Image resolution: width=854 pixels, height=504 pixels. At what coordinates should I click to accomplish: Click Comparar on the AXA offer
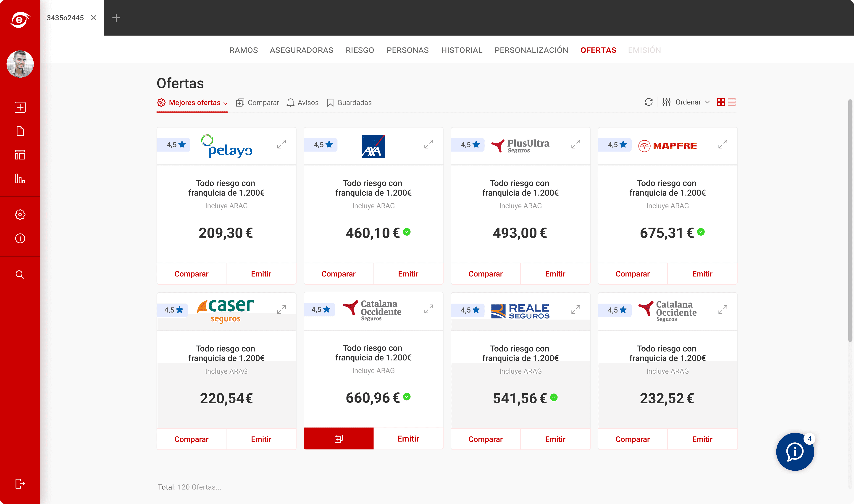(339, 274)
